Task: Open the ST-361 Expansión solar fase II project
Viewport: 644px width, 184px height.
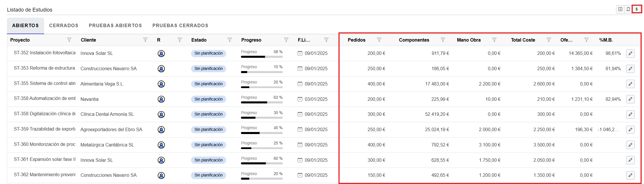Action: coord(45,159)
